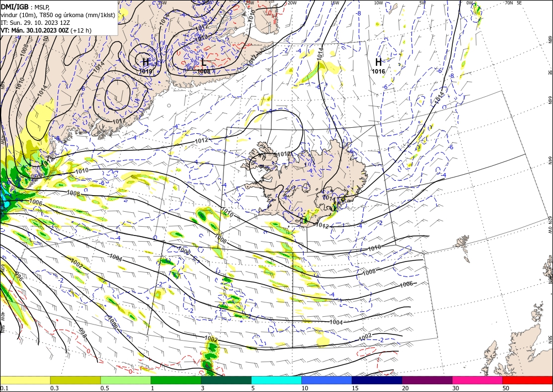Click the 15W longitude label
This screenshot has height=392, width=553.
(x=335, y=3)
